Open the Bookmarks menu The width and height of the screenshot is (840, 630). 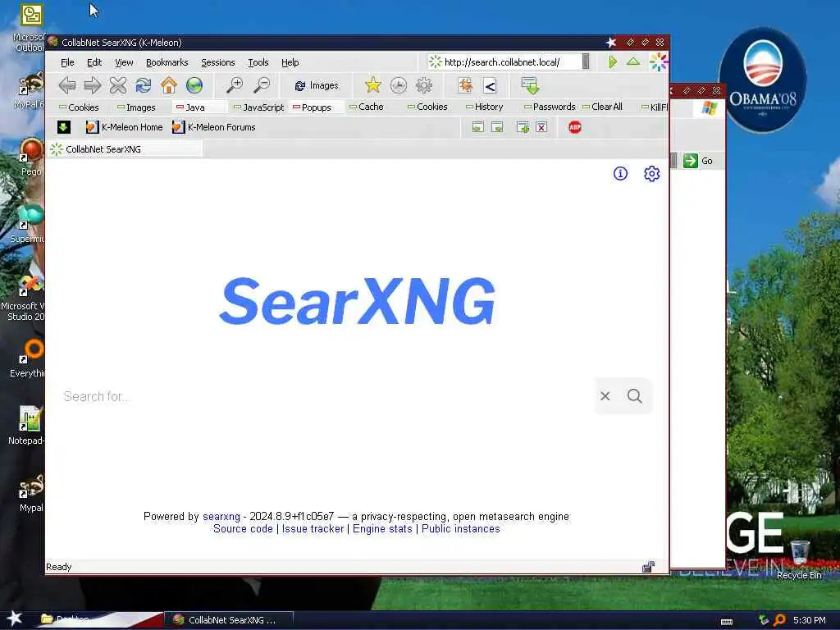click(x=167, y=62)
